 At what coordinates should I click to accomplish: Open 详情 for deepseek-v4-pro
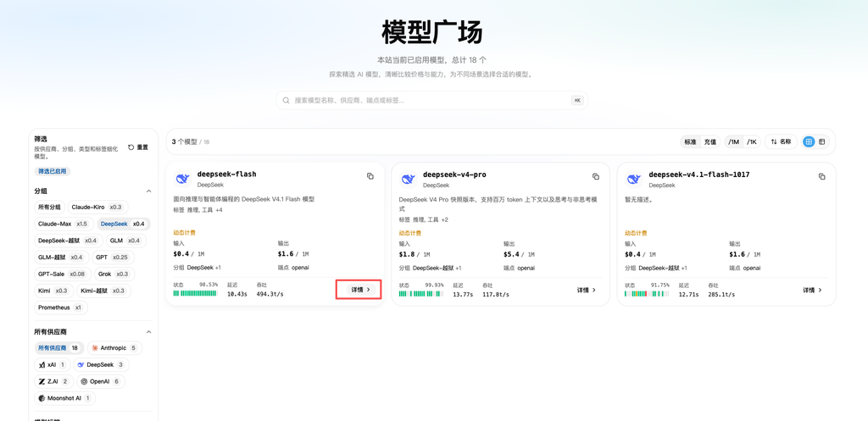(x=587, y=290)
